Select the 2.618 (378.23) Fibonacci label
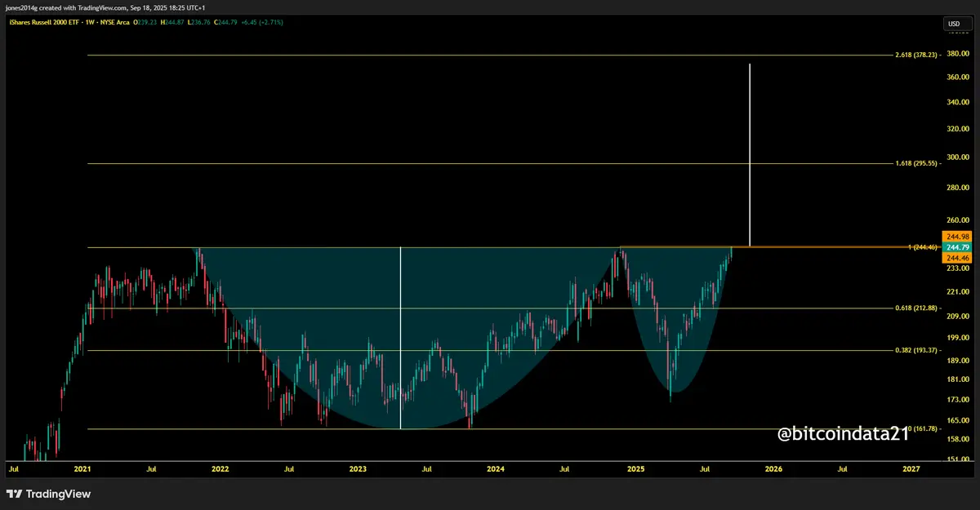The image size is (980, 510). pyautogui.click(x=918, y=55)
